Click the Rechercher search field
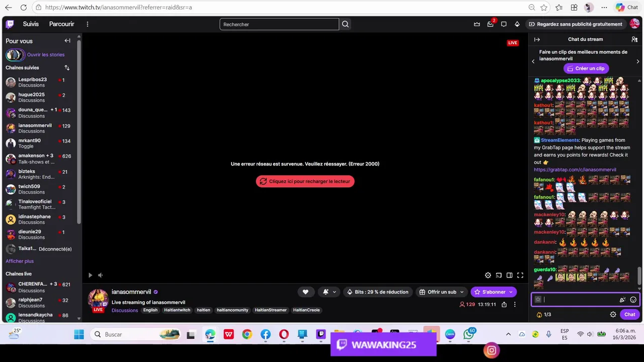This screenshot has height=362, width=644. tap(279, 24)
